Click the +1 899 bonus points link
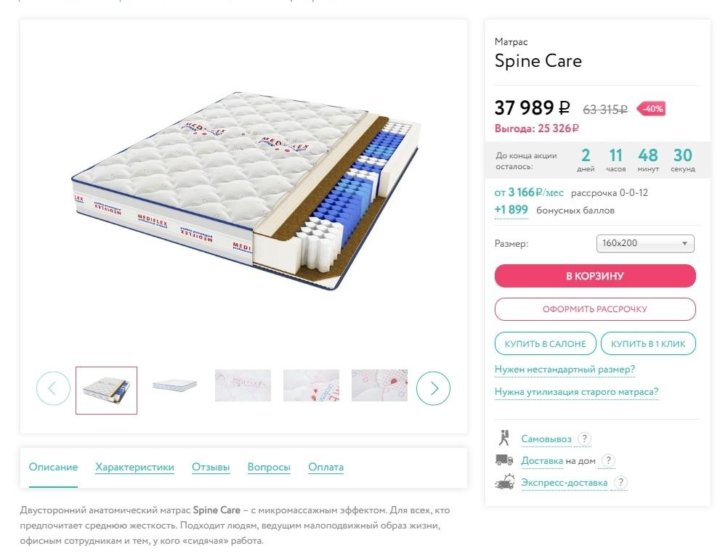The height and width of the screenshot is (559, 720). (x=511, y=210)
